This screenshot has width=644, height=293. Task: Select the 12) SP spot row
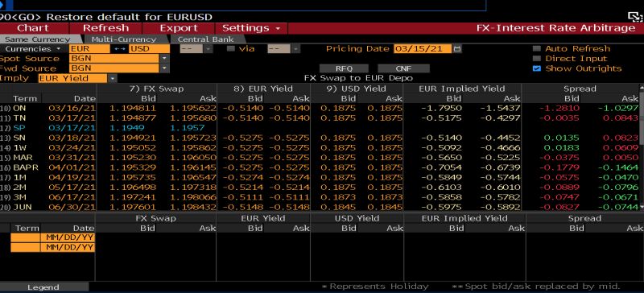(320, 128)
